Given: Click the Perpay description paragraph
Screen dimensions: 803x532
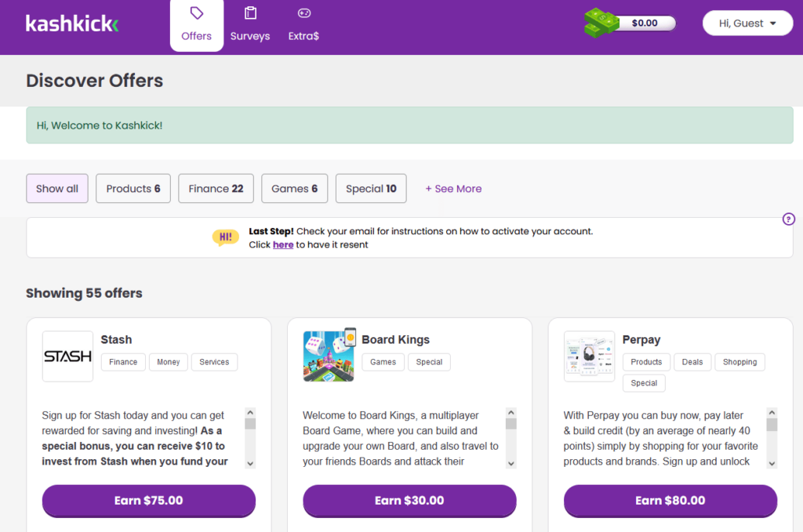Looking at the screenshot, I should click(x=660, y=439).
